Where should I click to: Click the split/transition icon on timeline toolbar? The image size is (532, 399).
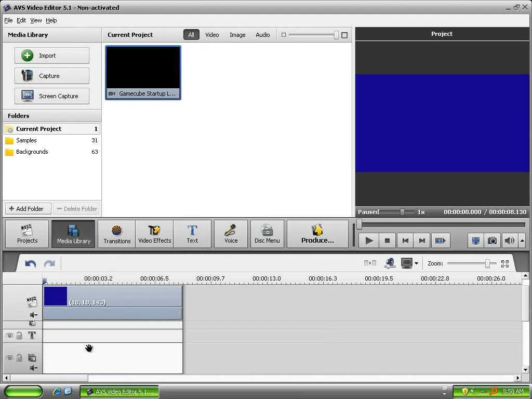point(370,263)
